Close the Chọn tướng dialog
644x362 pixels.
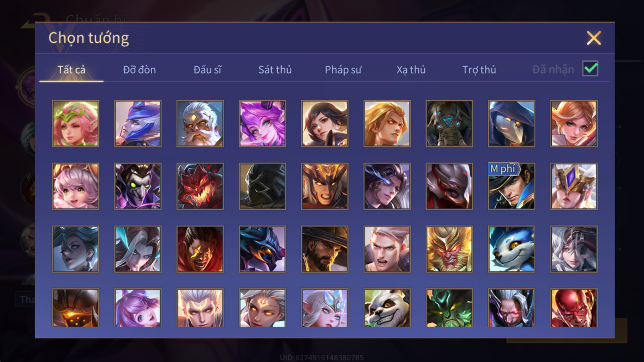click(x=594, y=38)
